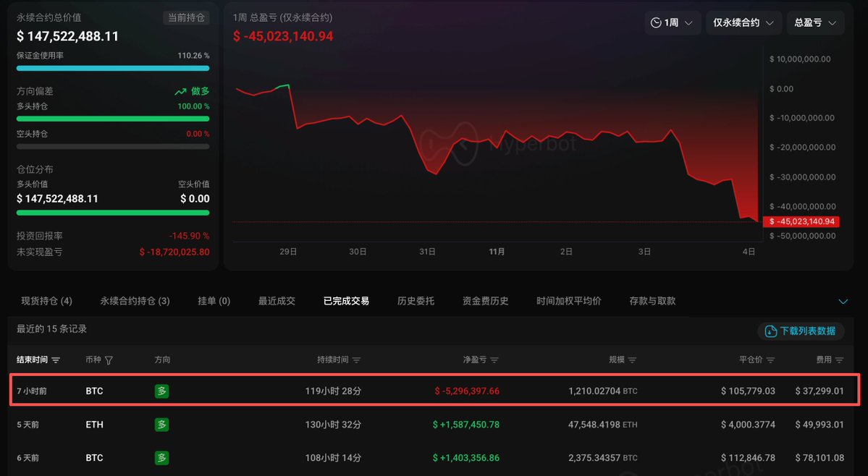This screenshot has width=868, height=476.
Task: Click the 方向 column header
Action: point(162,360)
